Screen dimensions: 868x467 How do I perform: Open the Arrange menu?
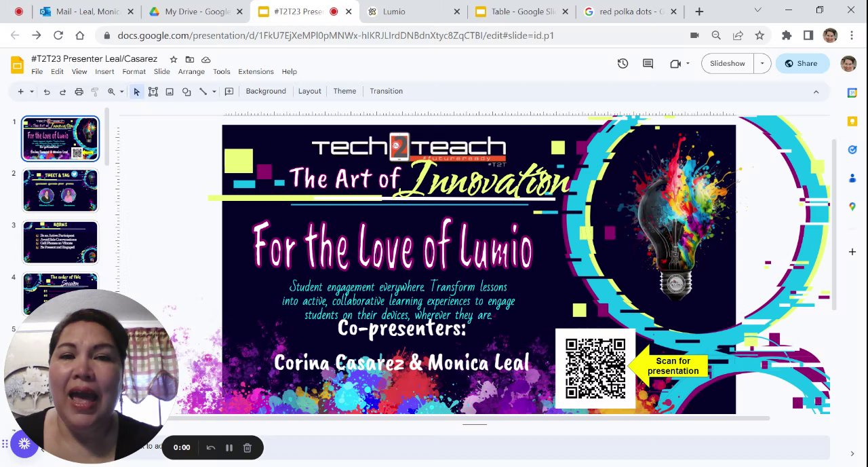pyautogui.click(x=191, y=71)
